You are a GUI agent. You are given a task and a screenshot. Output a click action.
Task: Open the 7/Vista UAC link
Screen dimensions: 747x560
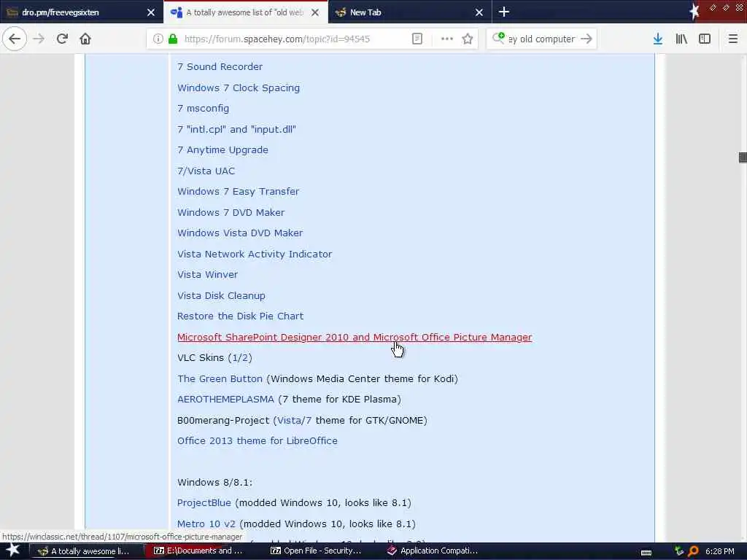tap(206, 171)
